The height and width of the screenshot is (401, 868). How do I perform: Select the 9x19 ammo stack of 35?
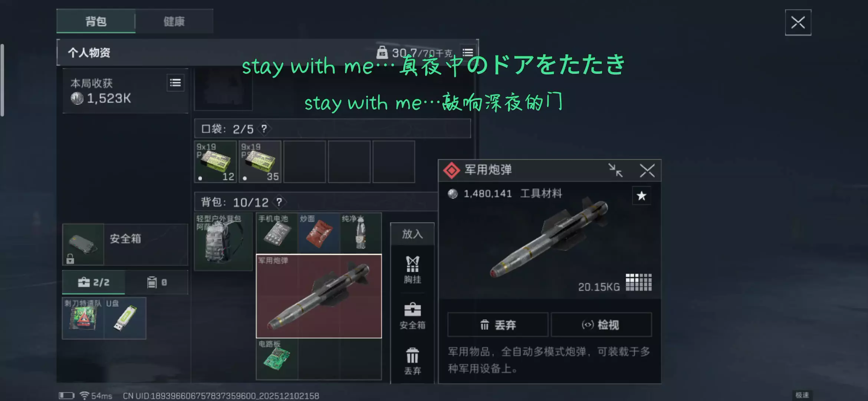[260, 162]
